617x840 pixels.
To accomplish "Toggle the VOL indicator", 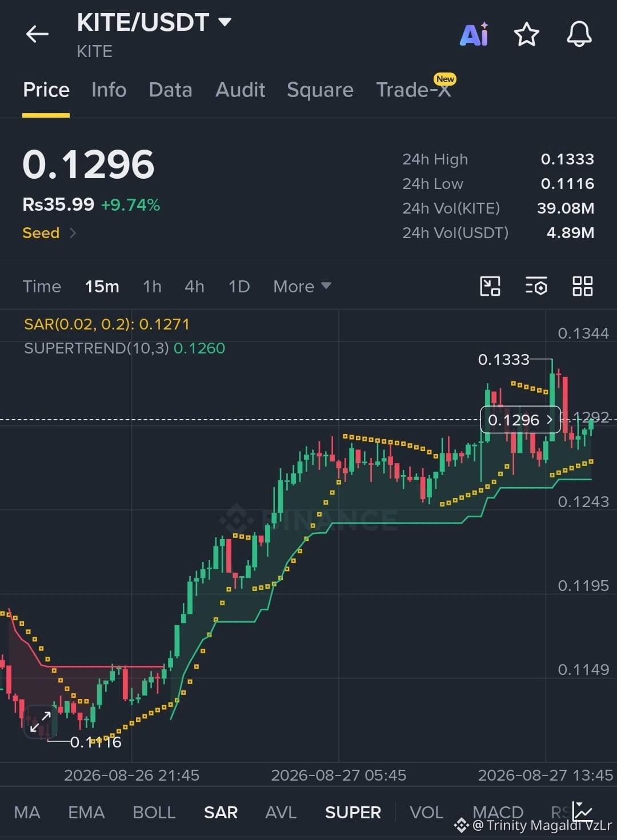I will point(426,812).
